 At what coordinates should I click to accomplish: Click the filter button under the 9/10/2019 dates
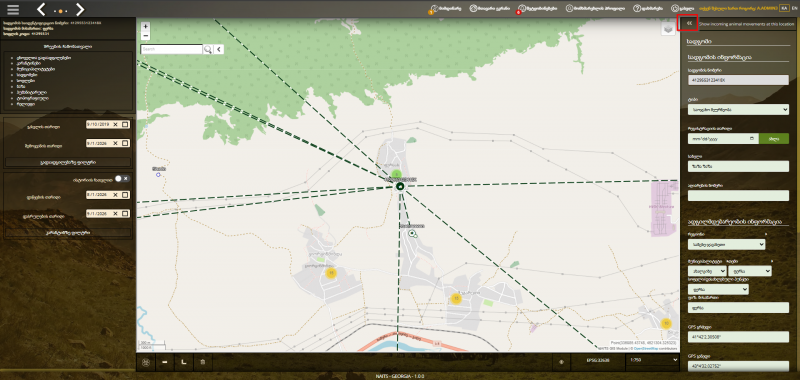[x=68, y=162]
